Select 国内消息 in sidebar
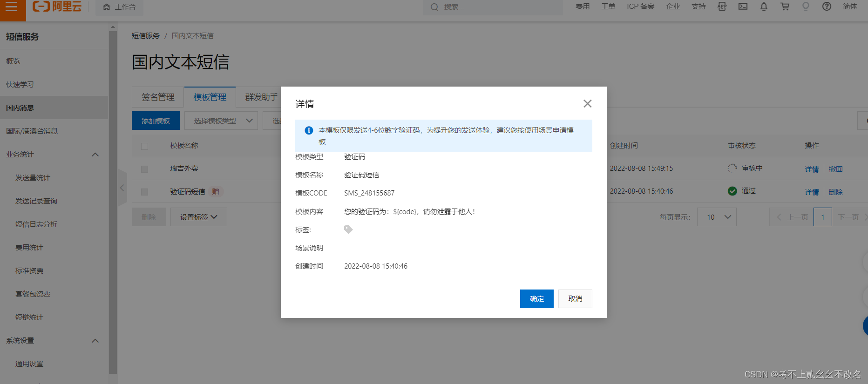The width and height of the screenshot is (868, 384). coord(54,108)
